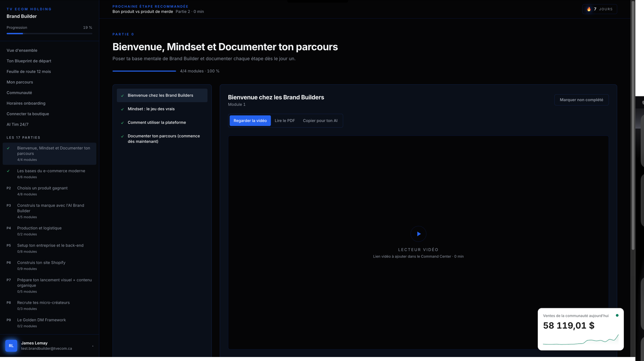The image size is (644, 361).
Task: Click the page's vertical scrollbar
Action: tap(633, 125)
